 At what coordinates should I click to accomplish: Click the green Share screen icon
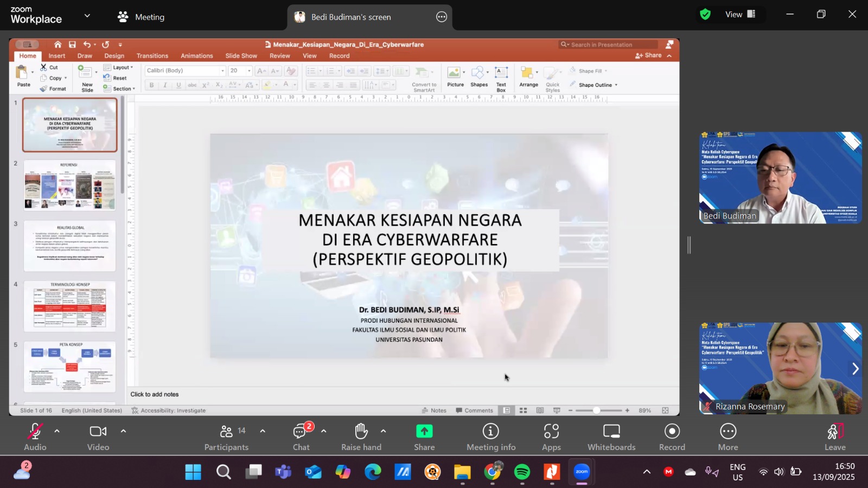424,432
